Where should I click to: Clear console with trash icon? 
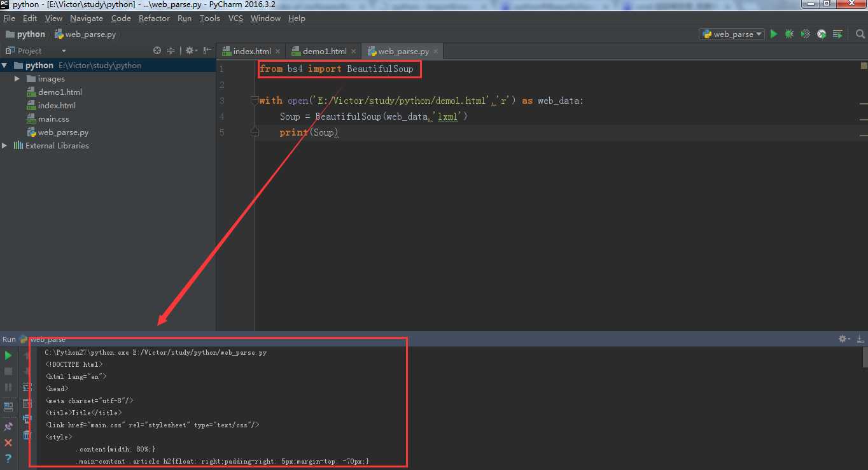tap(27, 435)
